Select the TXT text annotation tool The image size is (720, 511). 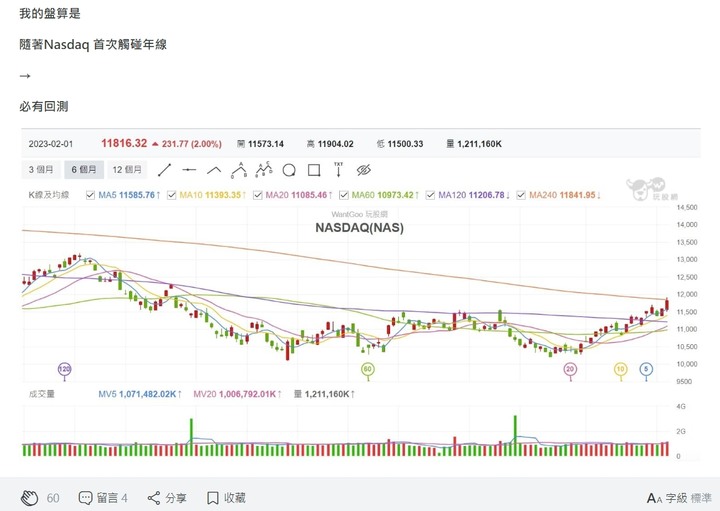click(338, 169)
